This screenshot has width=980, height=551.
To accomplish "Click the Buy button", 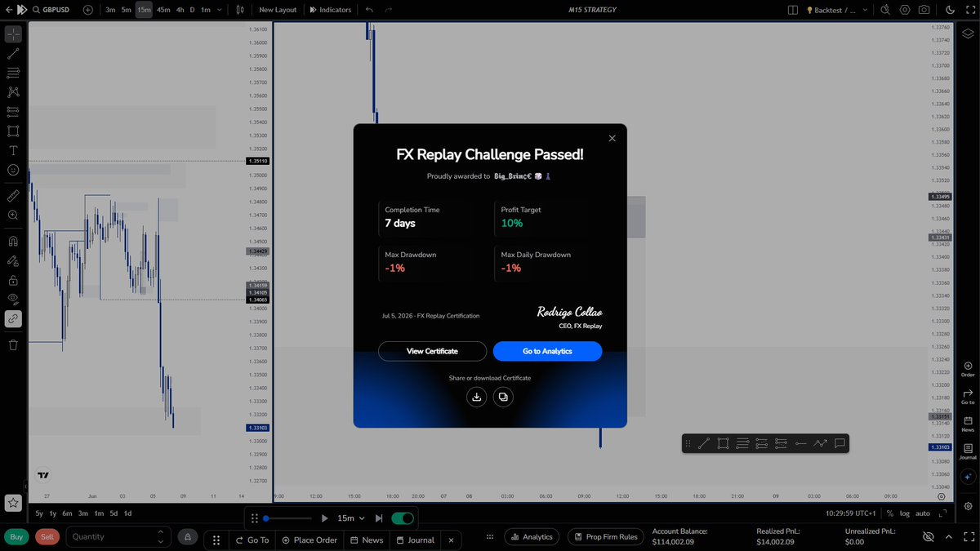I will (x=16, y=536).
